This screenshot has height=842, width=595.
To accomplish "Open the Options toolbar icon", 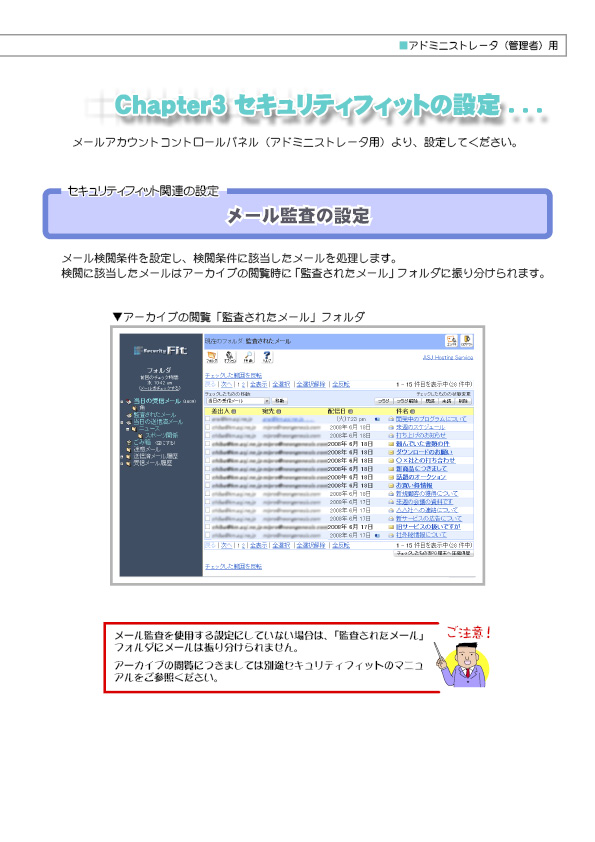I will pyautogui.click(x=230, y=357).
